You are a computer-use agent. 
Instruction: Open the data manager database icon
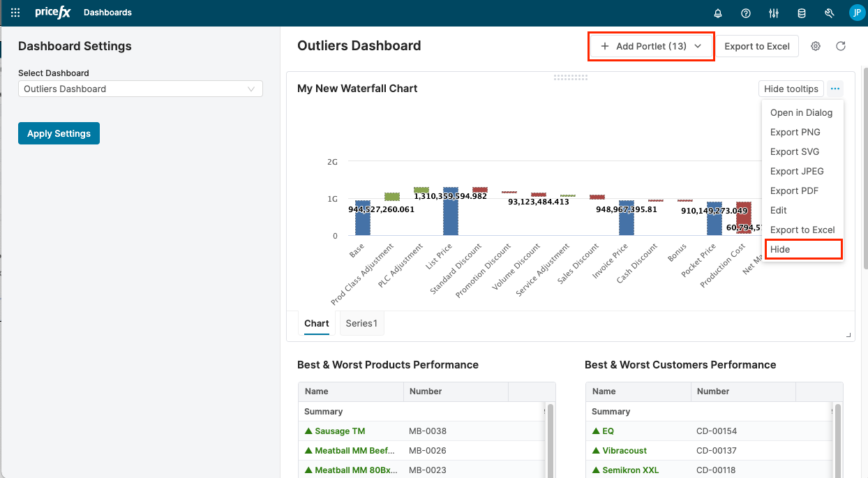click(x=801, y=13)
